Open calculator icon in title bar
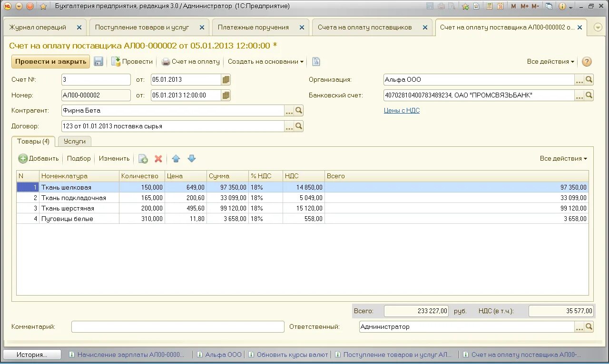This screenshot has height=364, width=609. pyautogui.click(x=489, y=6)
